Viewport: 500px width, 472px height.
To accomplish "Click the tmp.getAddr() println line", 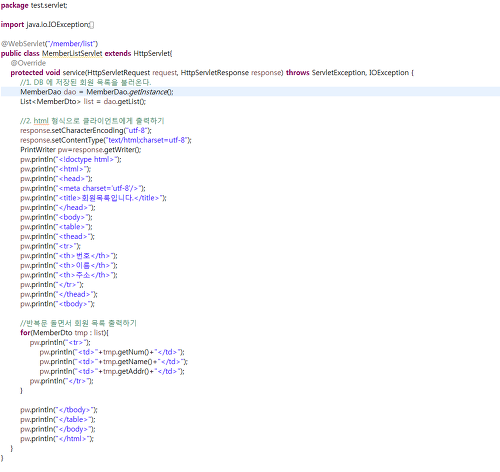I will (x=112, y=371).
